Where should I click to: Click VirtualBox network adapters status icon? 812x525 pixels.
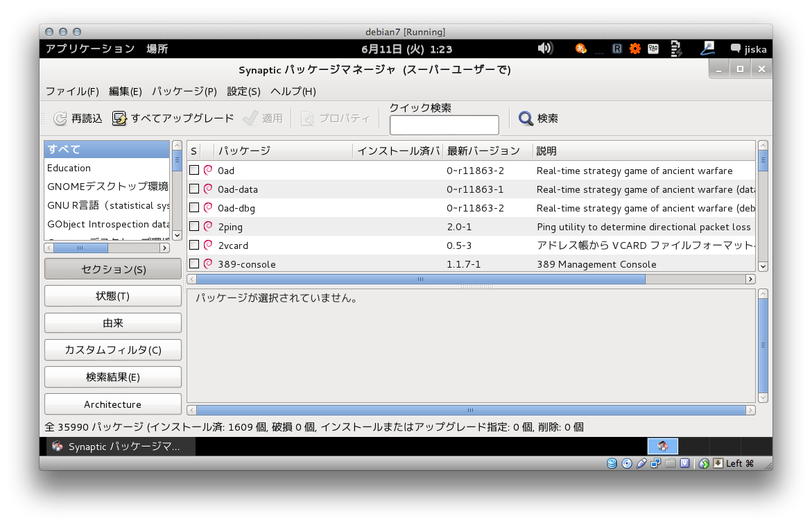pos(655,463)
